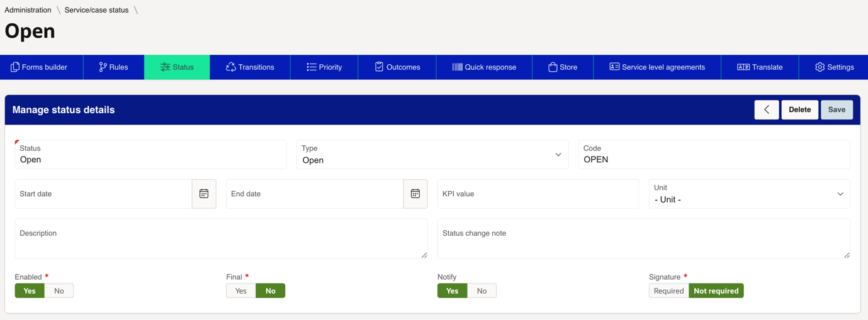
Task: Set Enabled to No
Action: coord(59,290)
